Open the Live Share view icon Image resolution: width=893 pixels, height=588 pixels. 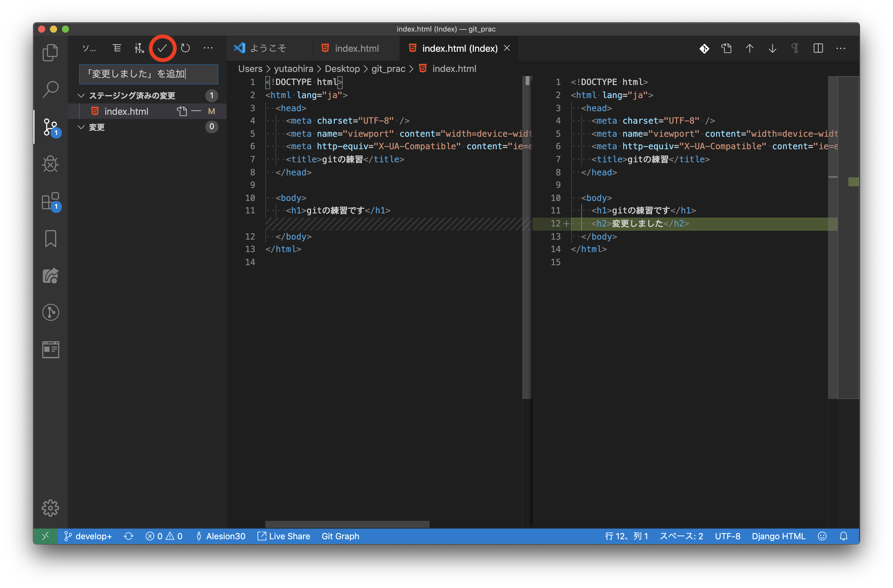(x=50, y=276)
